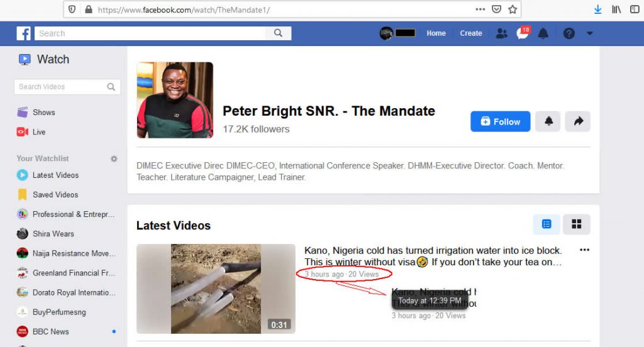Toggle the browser sidebar icon
Image resolution: width=644 pixels, height=347 pixels.
click(x=635, y=9)
